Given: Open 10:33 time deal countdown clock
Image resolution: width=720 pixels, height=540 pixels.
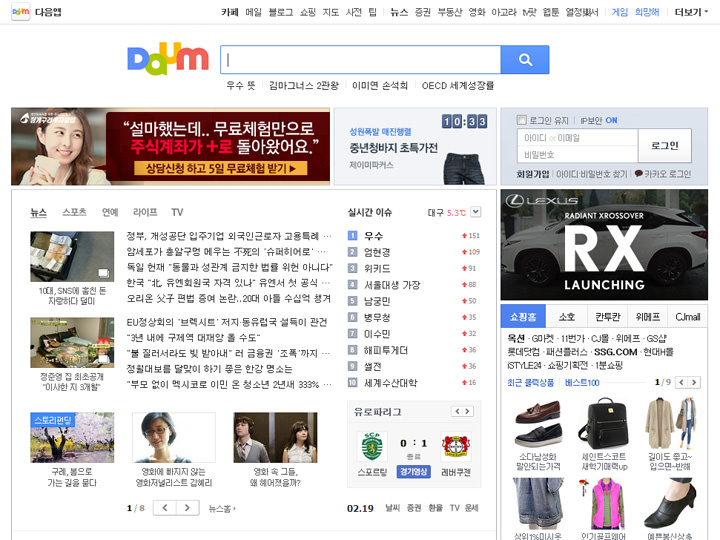Looking at the screenshot, I should [x=464, y=121].
